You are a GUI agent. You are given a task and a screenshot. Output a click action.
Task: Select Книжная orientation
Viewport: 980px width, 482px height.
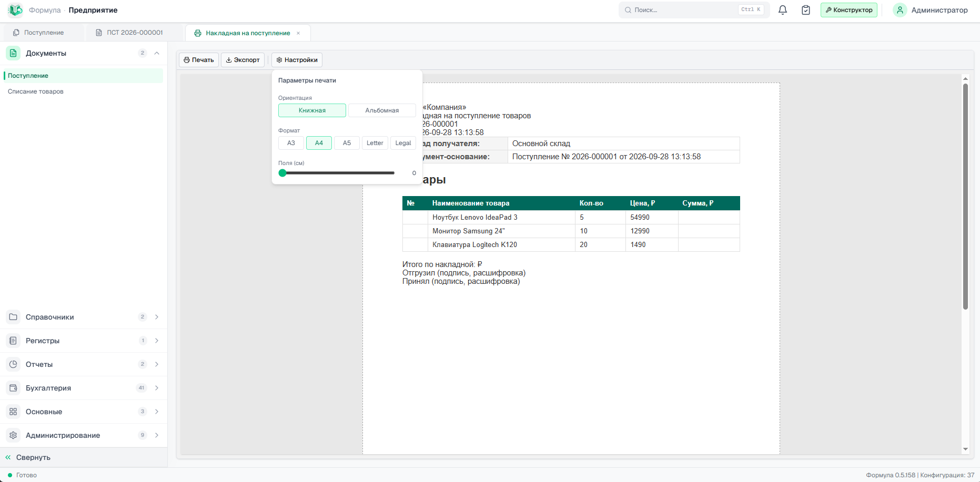pyautogui.click(x=312, y=110)
